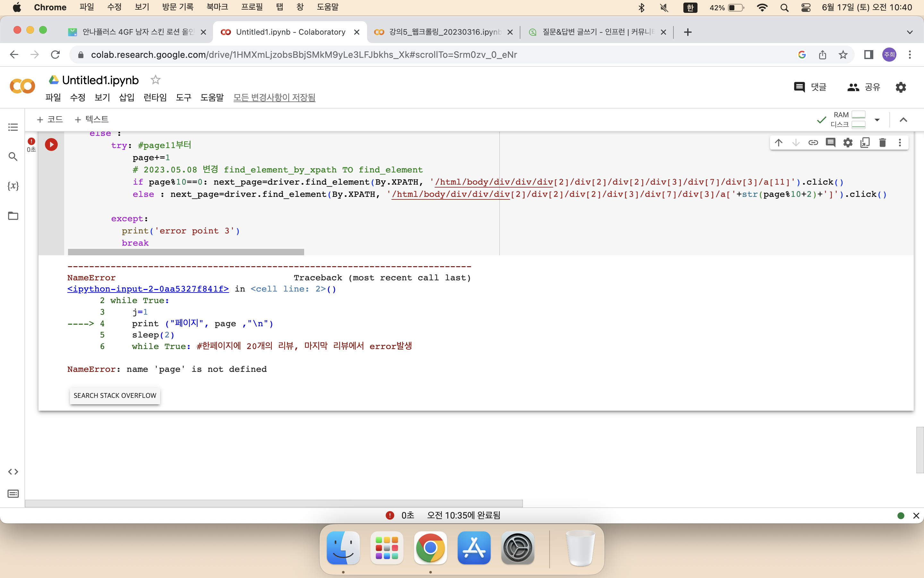Screen dimensions: 924x578
Task: Click the 공유 share button
Action: coord(864,87)
